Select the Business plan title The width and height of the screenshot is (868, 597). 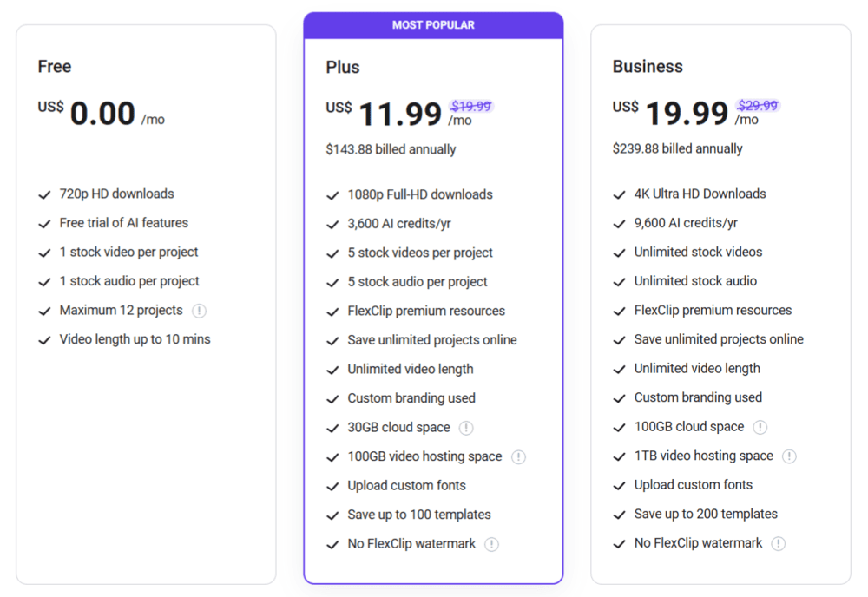pos(648,67)
